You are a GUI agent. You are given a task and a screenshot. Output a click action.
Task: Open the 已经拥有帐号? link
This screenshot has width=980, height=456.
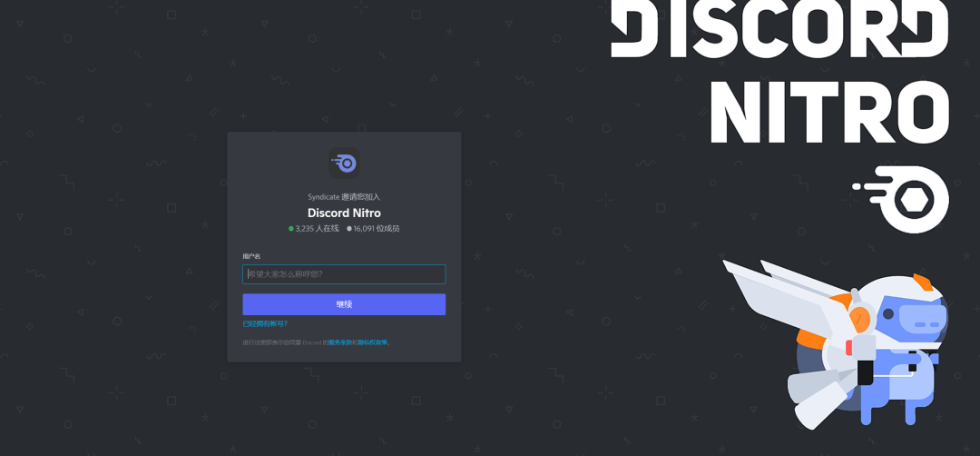[265, 323]
